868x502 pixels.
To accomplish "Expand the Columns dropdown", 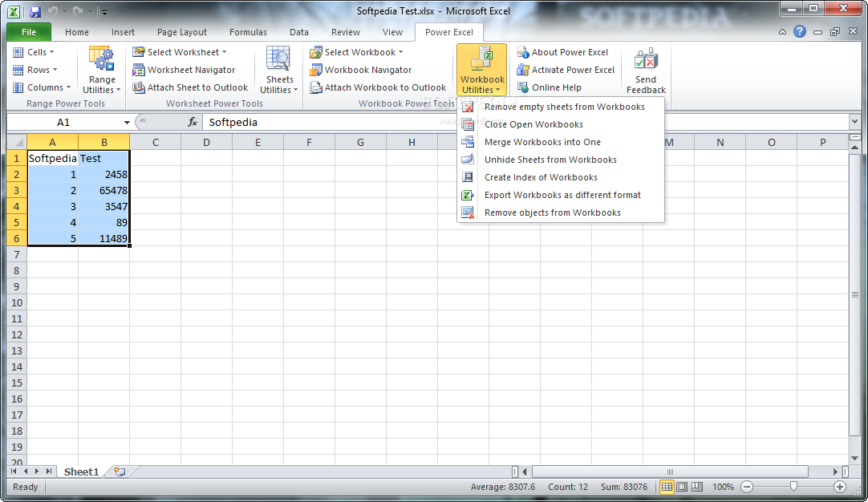I will [42, 87].
